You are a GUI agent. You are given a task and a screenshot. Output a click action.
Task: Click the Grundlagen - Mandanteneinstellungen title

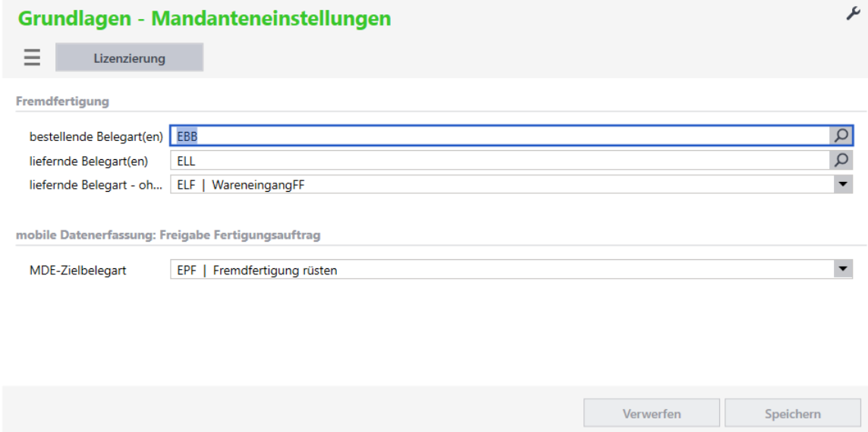[204, 18]
